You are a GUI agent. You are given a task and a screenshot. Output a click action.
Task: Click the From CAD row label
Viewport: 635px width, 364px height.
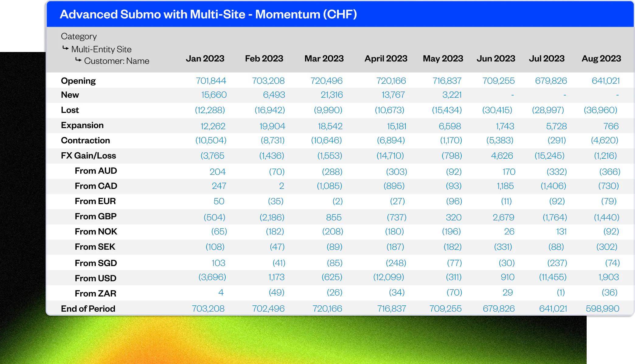point(96,186)
